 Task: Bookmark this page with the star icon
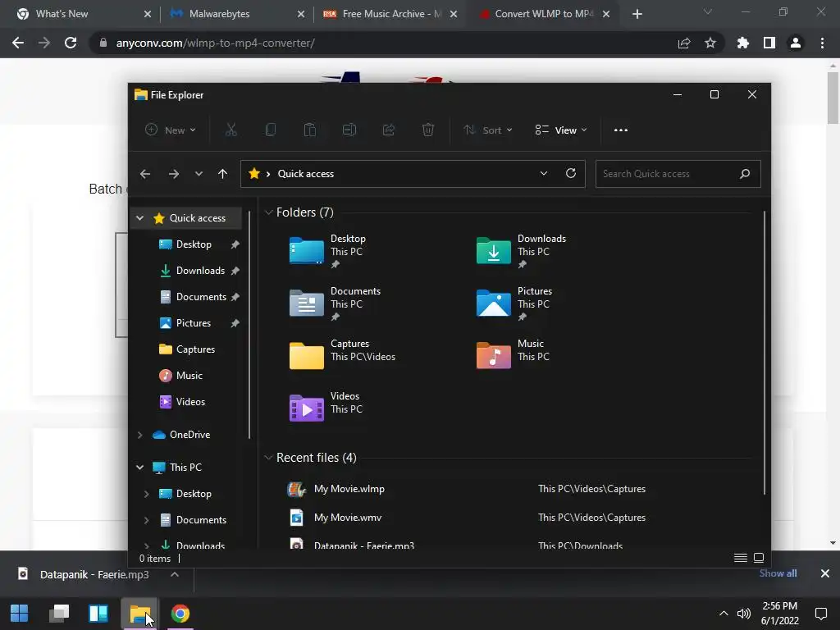[710, 43]
